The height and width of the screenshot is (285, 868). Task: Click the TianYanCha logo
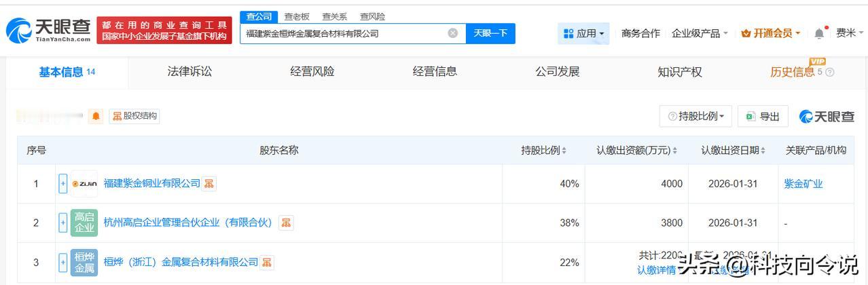pyautogui.click(x=48, y=30)
